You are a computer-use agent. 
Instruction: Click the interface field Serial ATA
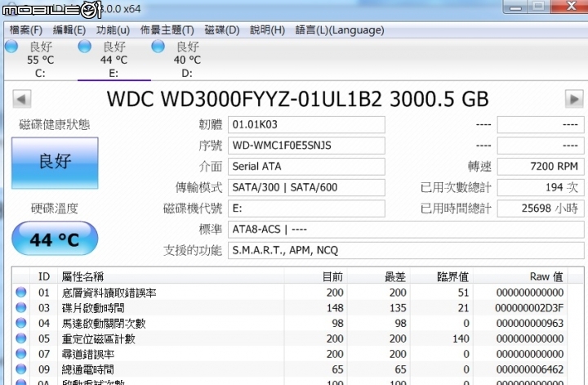point(306,166)
